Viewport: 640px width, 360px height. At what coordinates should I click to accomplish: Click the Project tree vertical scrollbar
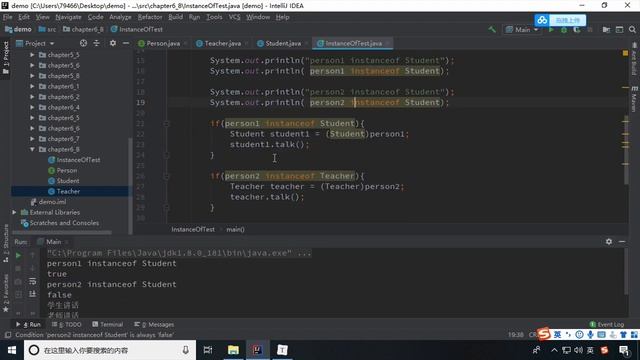130,186
